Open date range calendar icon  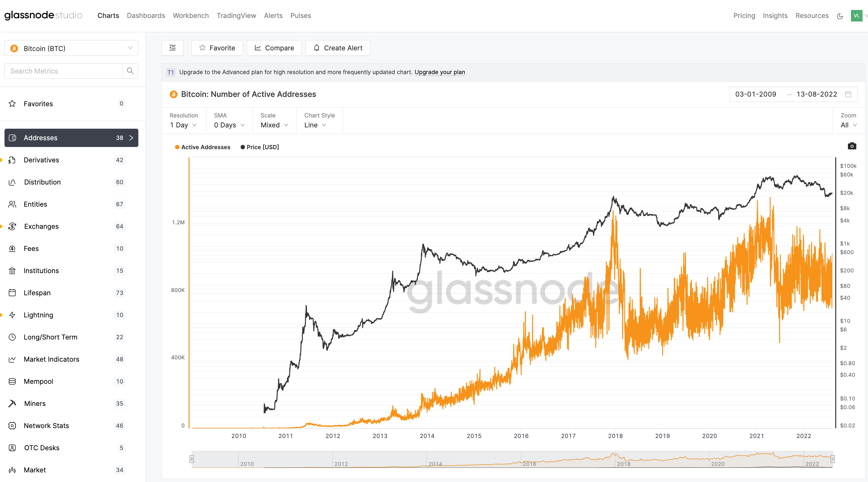[848, 94]
